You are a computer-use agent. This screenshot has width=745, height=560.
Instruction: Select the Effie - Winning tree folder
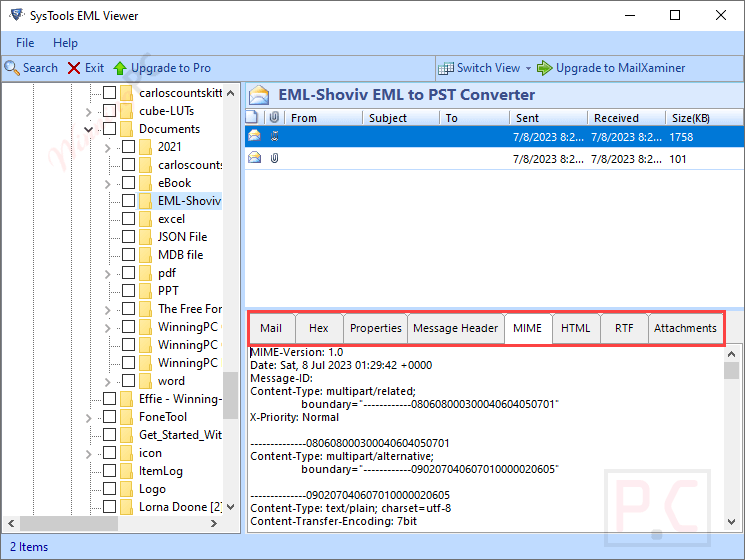[x=181, y=399]
